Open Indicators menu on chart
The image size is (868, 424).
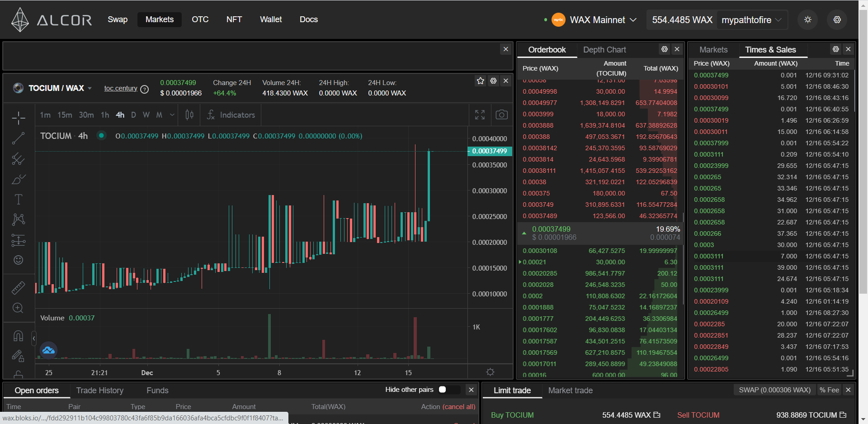click(231, 115)
